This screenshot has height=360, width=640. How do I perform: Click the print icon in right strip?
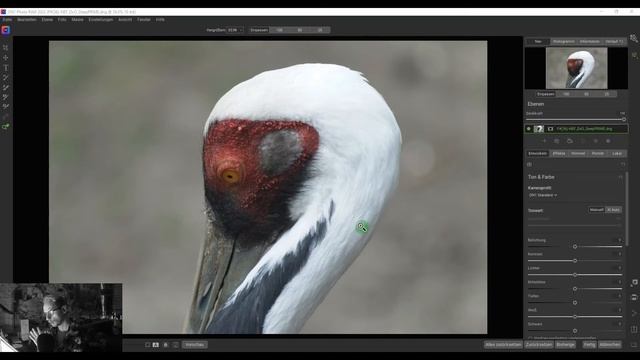(634, 298)
